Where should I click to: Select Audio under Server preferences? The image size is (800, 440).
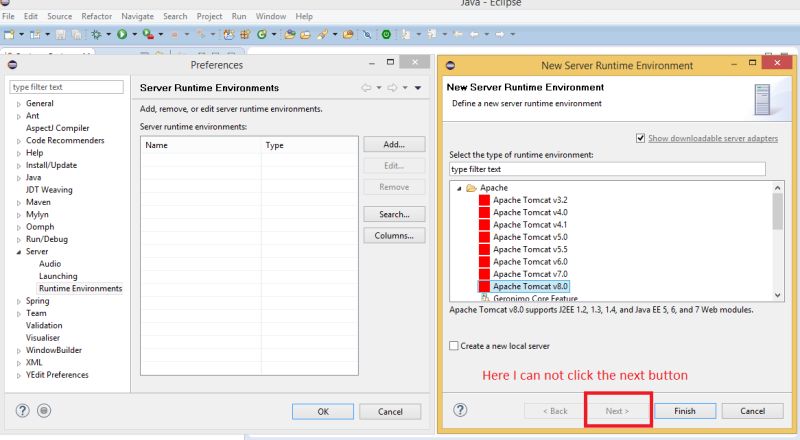[x=50, y=264]
